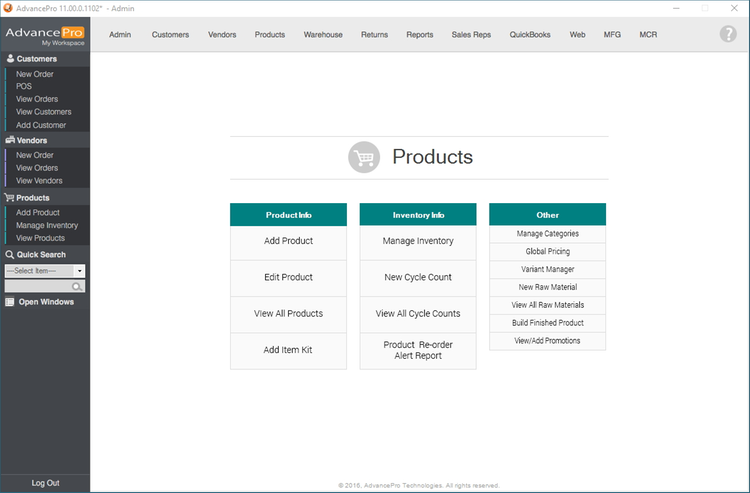
Task: Open the MCR menu
Action: [x=648, y=34]
